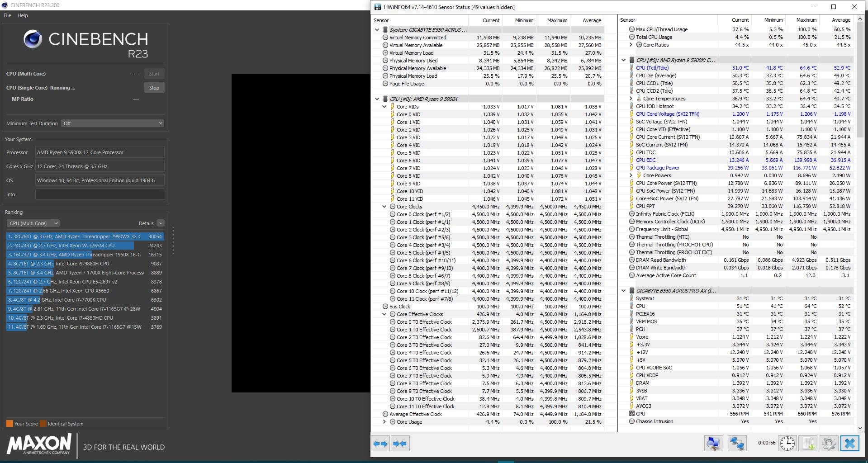Expand the Core Usage node
Viewport: 868px width, 463px height.
[384, 422]
